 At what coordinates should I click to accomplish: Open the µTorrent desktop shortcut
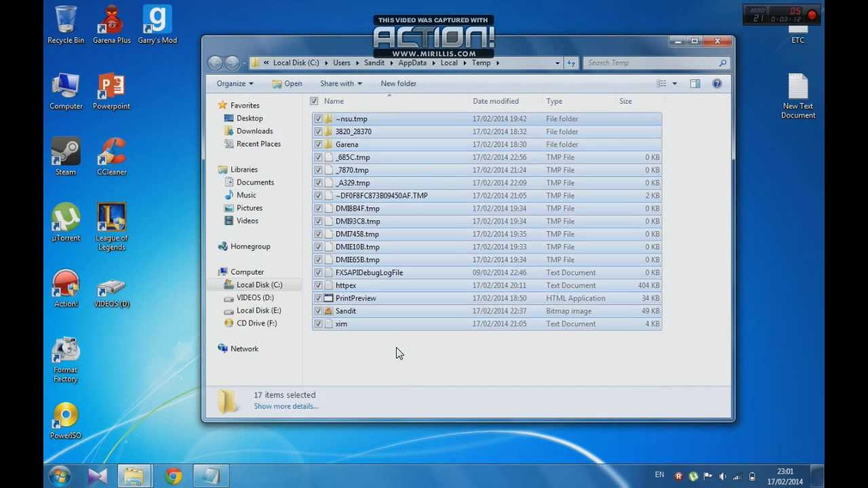[x=66, y=222]
